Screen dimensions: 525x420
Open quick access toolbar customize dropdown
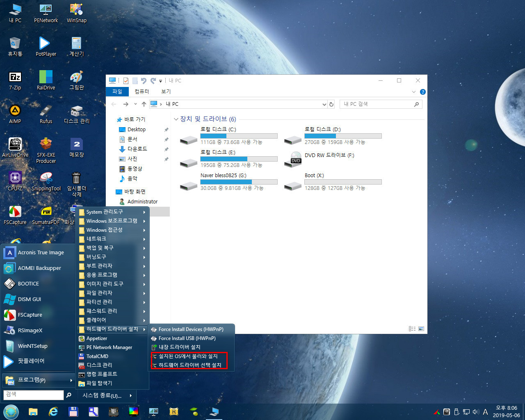pyautogui.click(x=161, y=81)
